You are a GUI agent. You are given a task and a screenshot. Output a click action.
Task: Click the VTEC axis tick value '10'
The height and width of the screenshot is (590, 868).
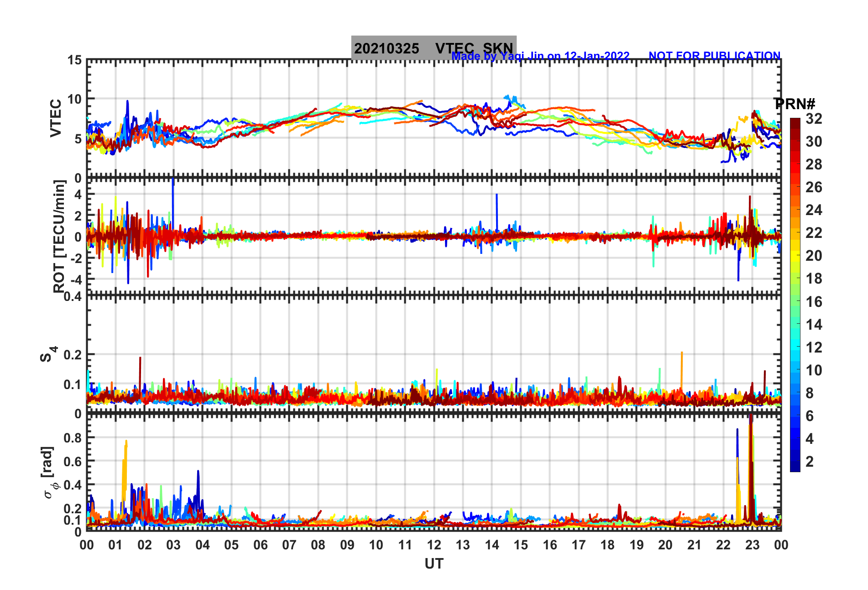74,99
